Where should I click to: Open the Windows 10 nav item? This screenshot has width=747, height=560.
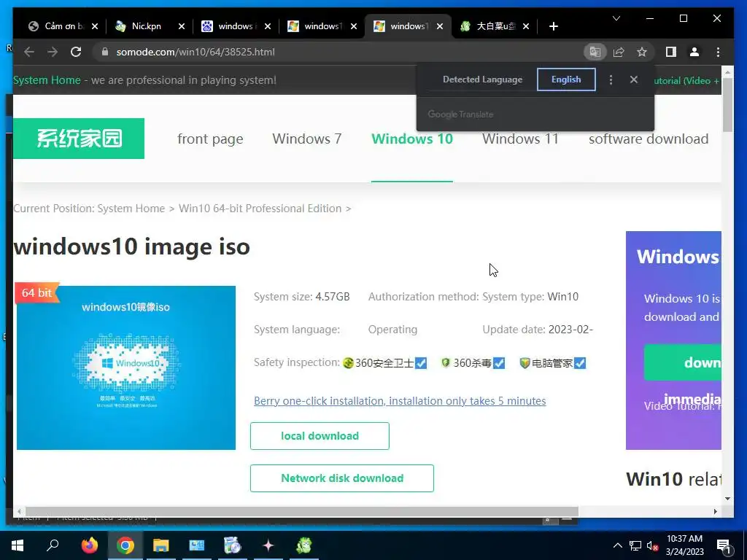point(412,139)
